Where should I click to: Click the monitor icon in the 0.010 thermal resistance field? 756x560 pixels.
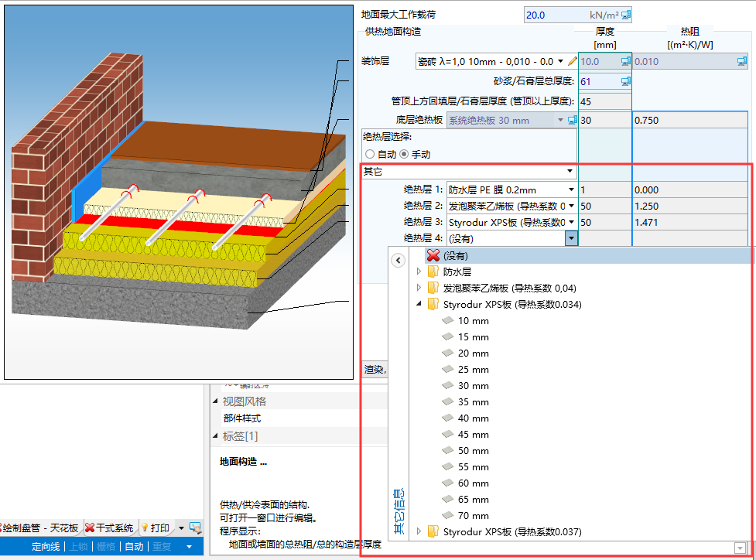click(742, 61)
